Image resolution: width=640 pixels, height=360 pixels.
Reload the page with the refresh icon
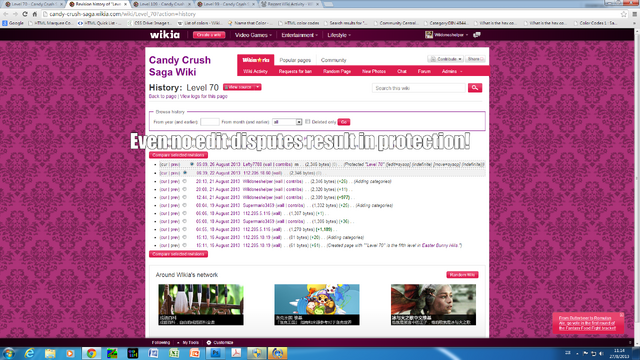pos(25,14)
